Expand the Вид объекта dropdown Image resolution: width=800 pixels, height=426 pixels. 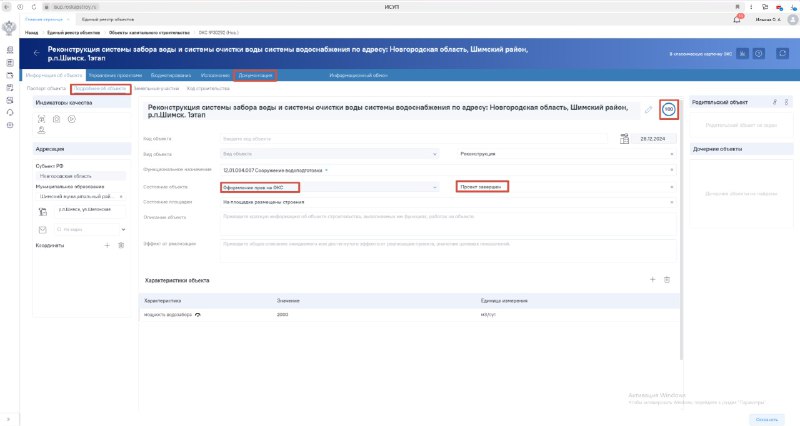435,154
